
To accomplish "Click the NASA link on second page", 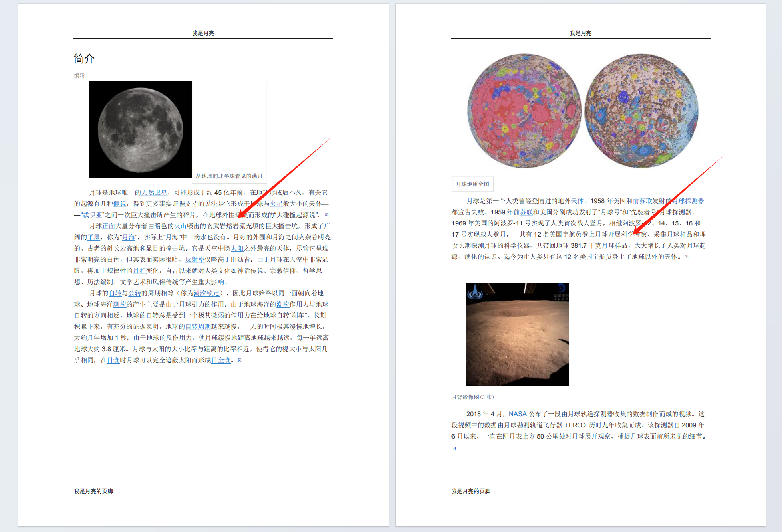I will point(518,414).
